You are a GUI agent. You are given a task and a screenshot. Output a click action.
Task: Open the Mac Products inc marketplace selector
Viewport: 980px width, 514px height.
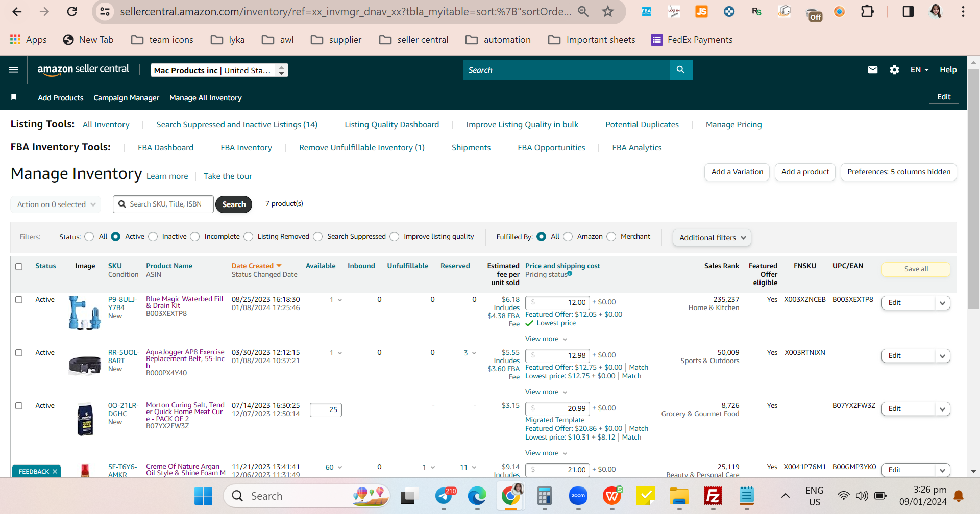click(x=219, y=70)
